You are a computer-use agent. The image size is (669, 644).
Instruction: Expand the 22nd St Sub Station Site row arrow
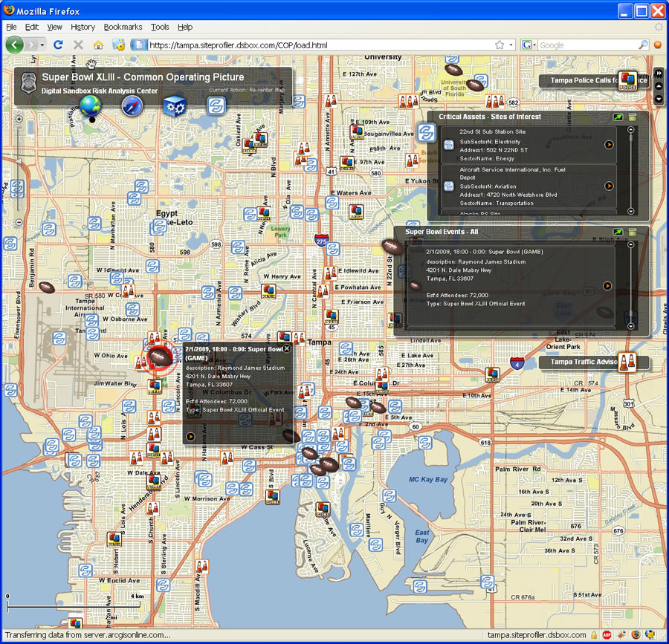pyautogui.click(x=609, y=145)
